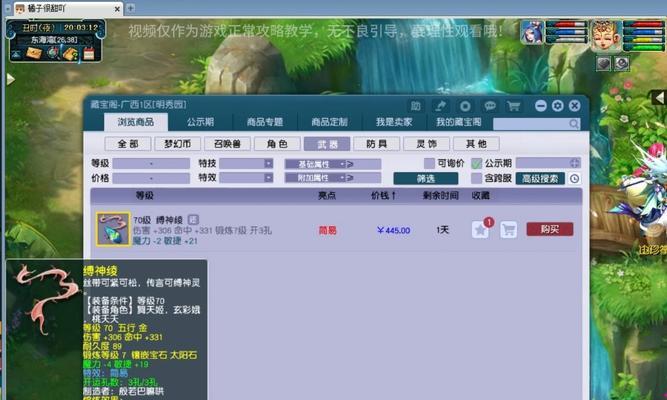Open the 助 help icon in 藏宝阁 title bar
This screenshot has width=667, height=400.
tap(416, 106)
